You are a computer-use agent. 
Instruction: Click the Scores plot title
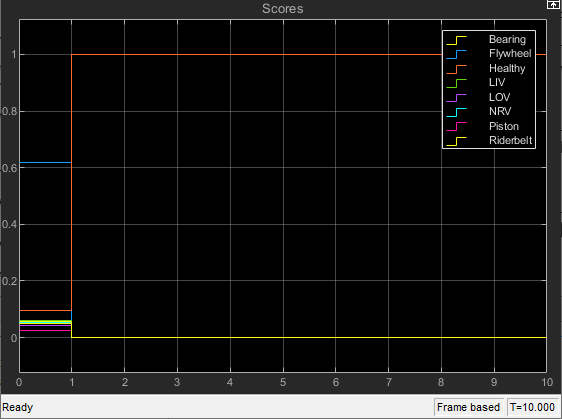282,9
